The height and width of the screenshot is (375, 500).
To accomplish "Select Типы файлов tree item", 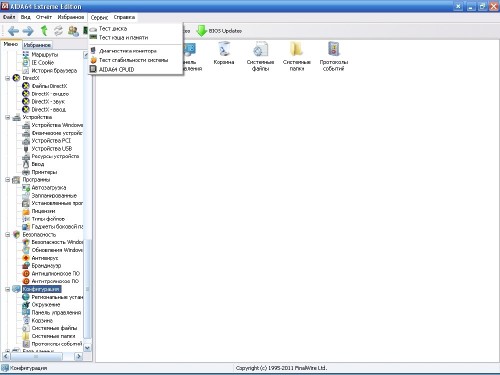I will pyautogui.click(x=48, y=219).
